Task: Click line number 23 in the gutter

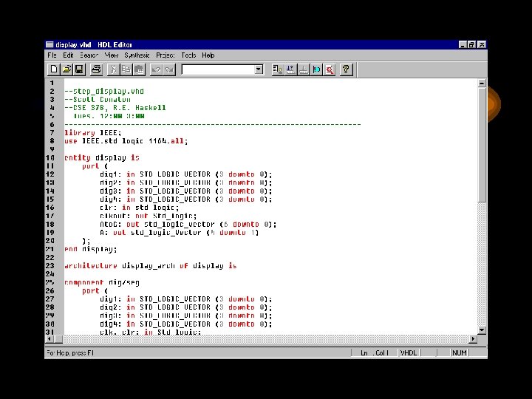Action: pos(50,266)
